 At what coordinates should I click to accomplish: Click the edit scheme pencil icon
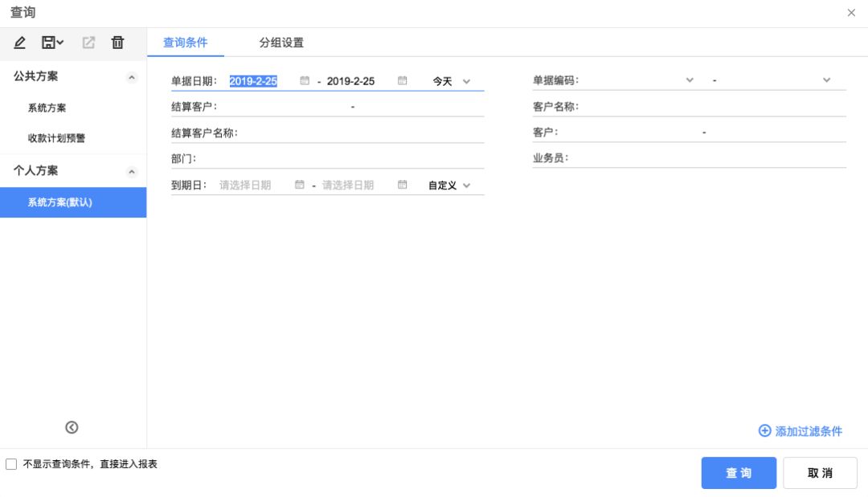tap(20, 43)
